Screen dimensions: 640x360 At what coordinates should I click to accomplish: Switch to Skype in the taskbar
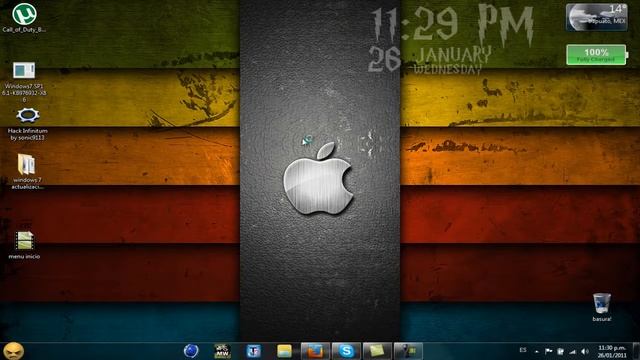pyautogui.click(x=346, y=351)
